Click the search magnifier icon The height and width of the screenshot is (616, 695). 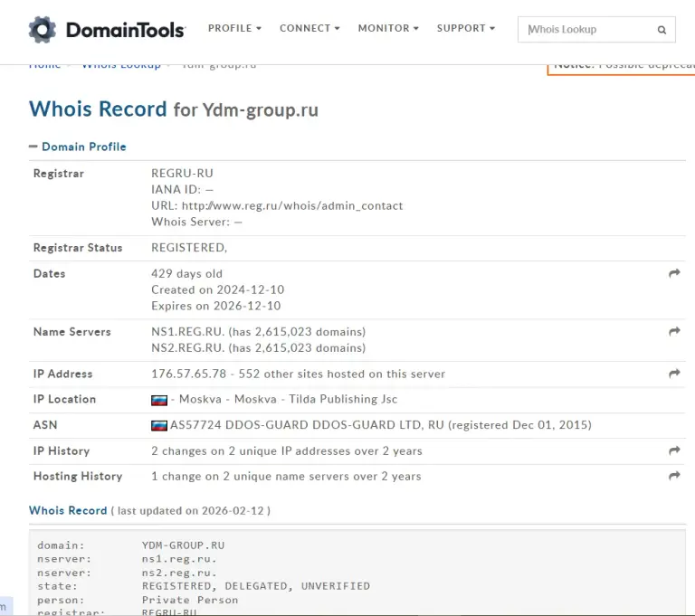[x=662, y=30]
